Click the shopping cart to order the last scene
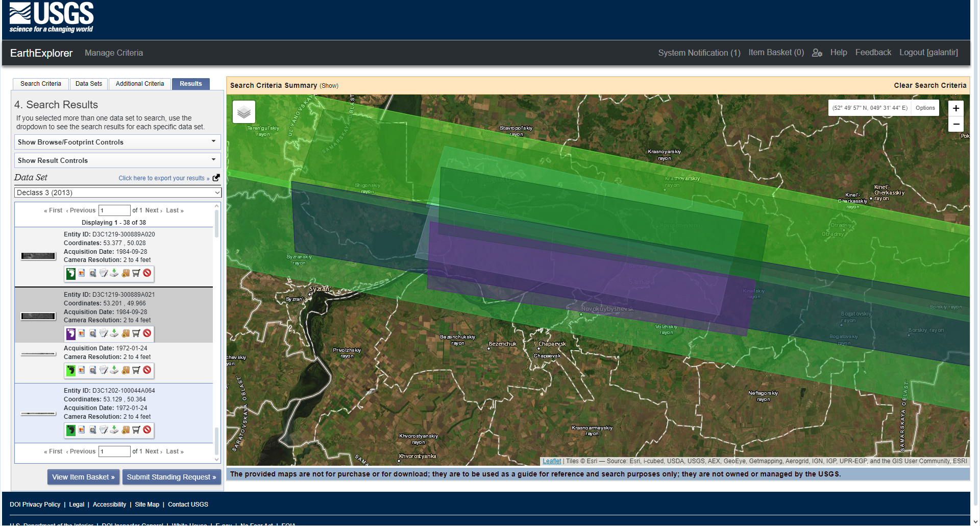The width and height of the screenshot is (980, 526). (x=135, y=430)
